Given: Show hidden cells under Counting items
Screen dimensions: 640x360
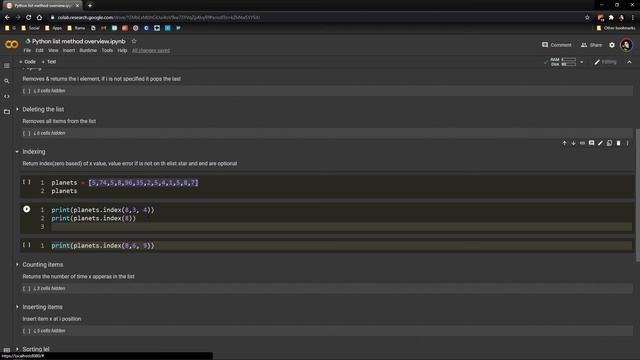Looking at the screenshot, I should [49, 288].
